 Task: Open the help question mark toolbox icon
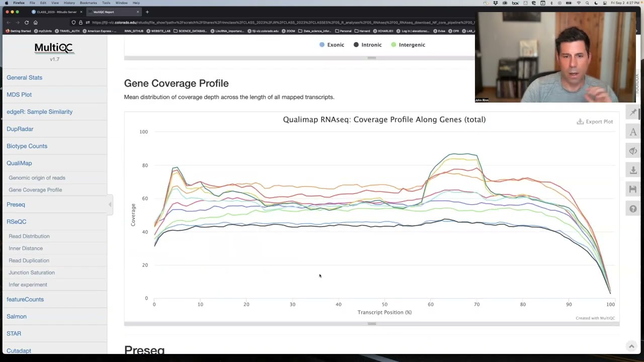633,209
